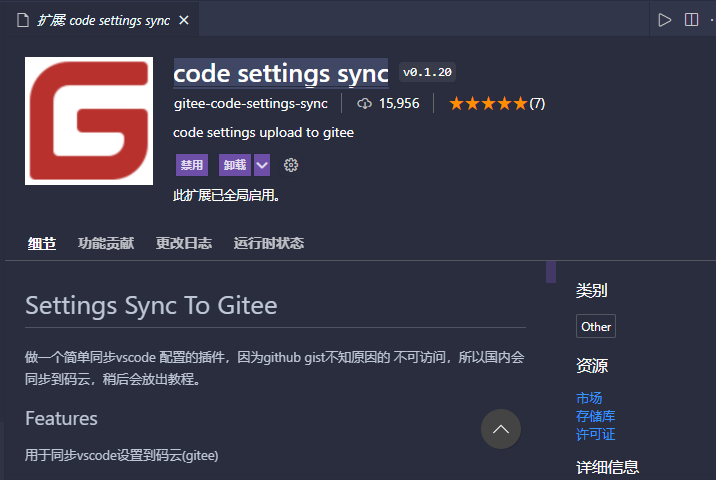The height and width of the screenshot is (480, 716).
Task: Click the red Gitee extension logo
Action: pyautogui.click(x=89, y=121)
